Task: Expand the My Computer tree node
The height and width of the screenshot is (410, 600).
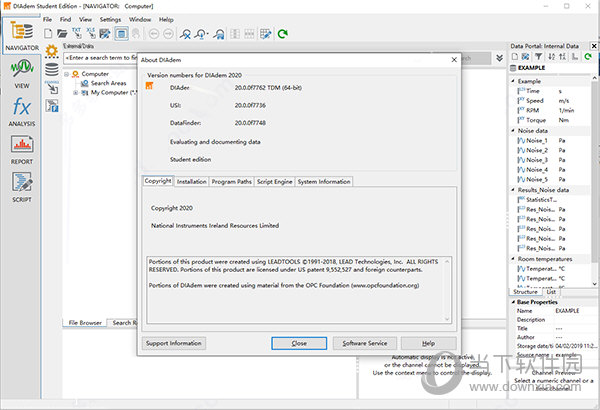Action: pos(74,92)
